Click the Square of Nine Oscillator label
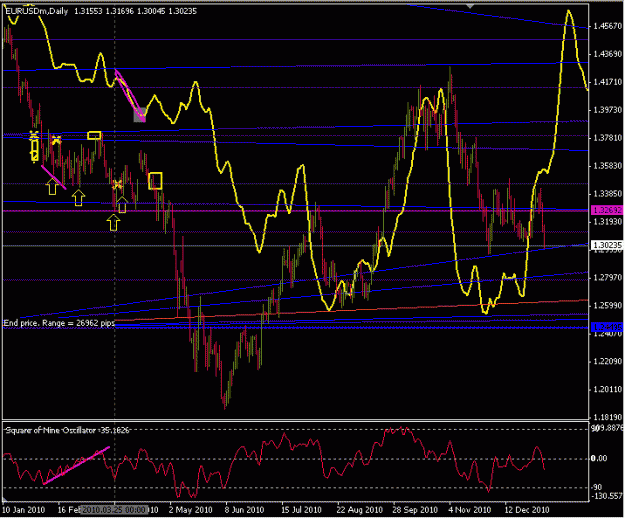 point(67,430)
